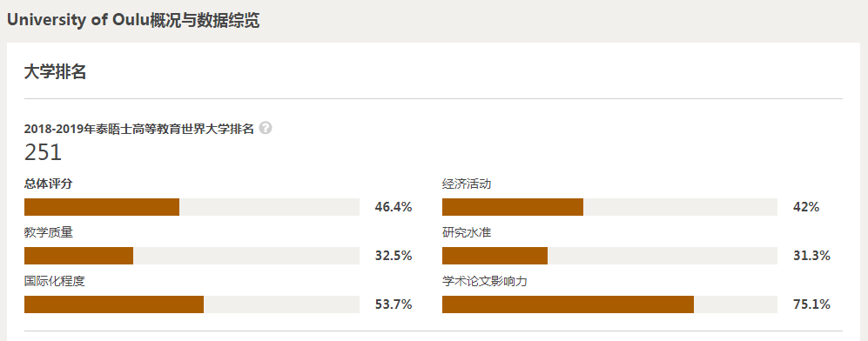Click the 42% industry income value
The image size is (868, 341).
[806, 207]
